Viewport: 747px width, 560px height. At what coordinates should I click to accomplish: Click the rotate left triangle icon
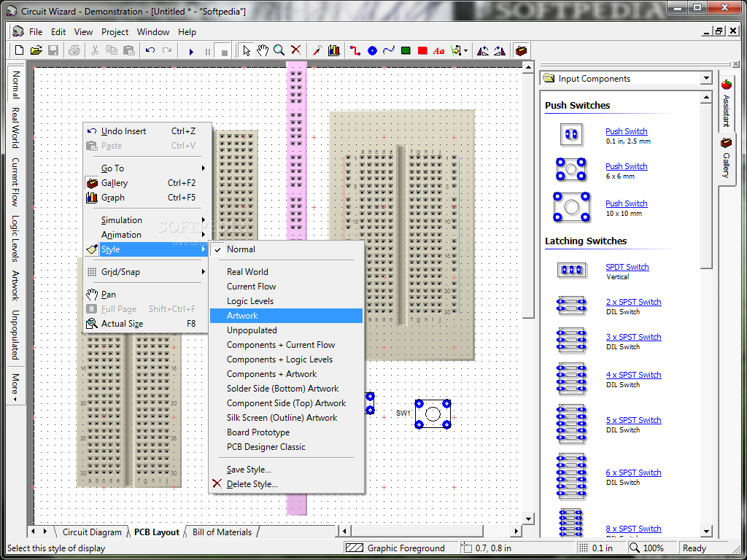483,50
